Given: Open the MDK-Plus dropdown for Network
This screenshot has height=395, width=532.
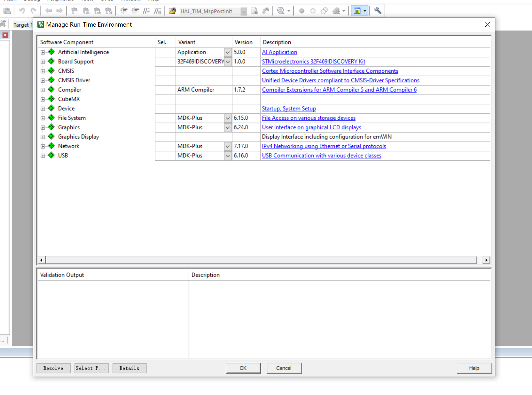Looking at the screenshot, I should pyautogui.click(x=228, y=146).
